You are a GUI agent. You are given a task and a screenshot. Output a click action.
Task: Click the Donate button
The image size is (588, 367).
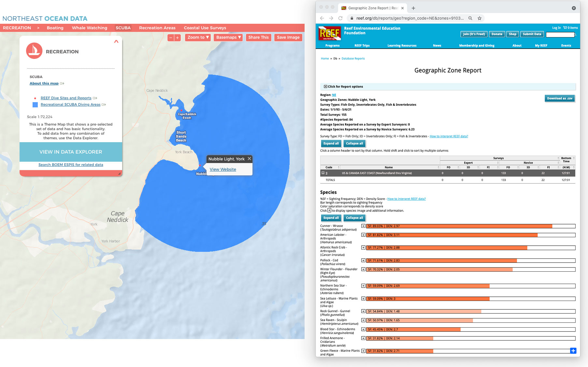tap(497, 34)
